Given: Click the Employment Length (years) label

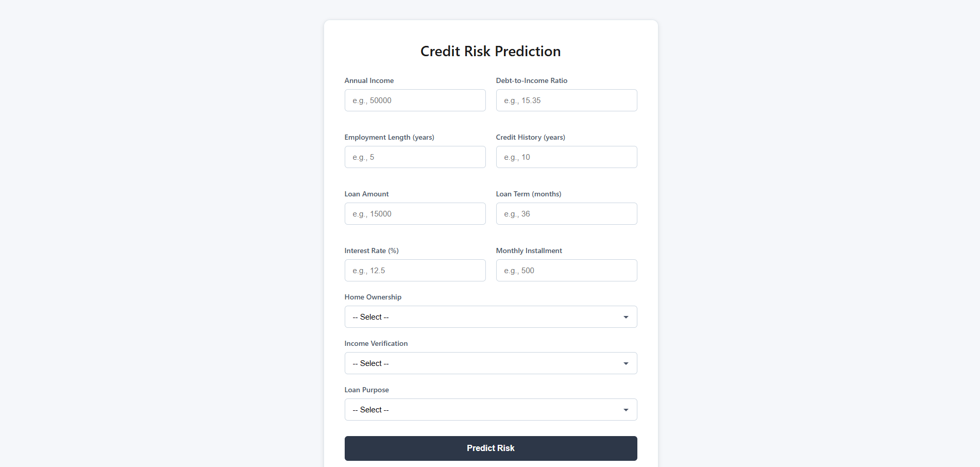Looking at the screenshot, I should 389,137.
